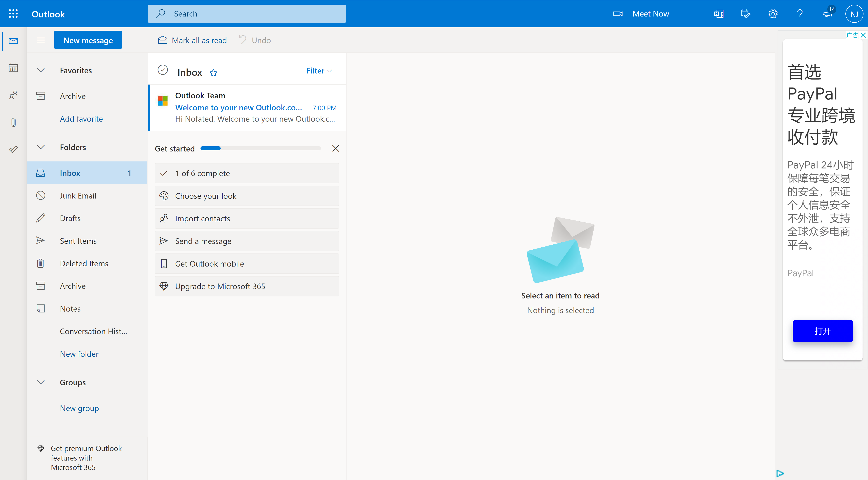This screenshot has width=868, height=480.
Task: Click the Meet Now label
Action: [651, 14]
